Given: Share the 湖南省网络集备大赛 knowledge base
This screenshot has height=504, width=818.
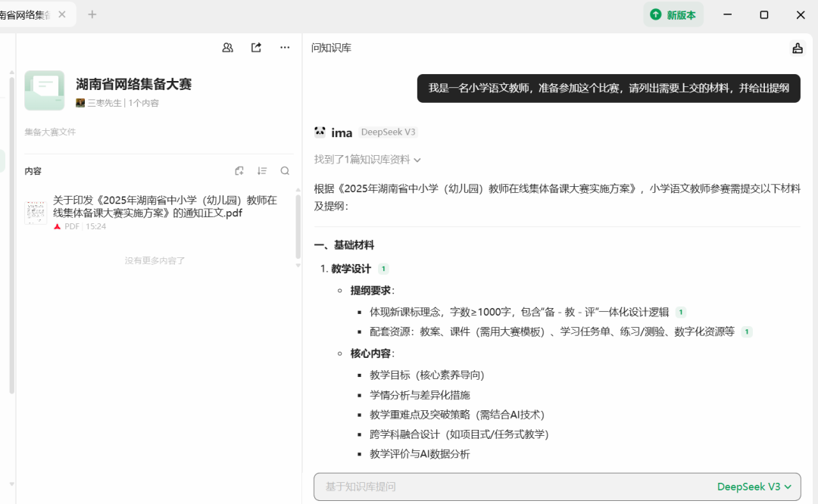Looking at the screenshot, I should 256,47.
